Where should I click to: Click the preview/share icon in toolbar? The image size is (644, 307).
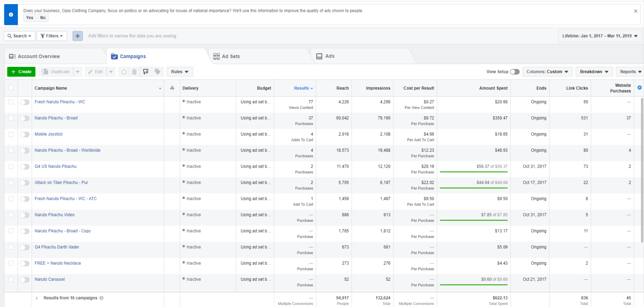click(x=146, y=72)
